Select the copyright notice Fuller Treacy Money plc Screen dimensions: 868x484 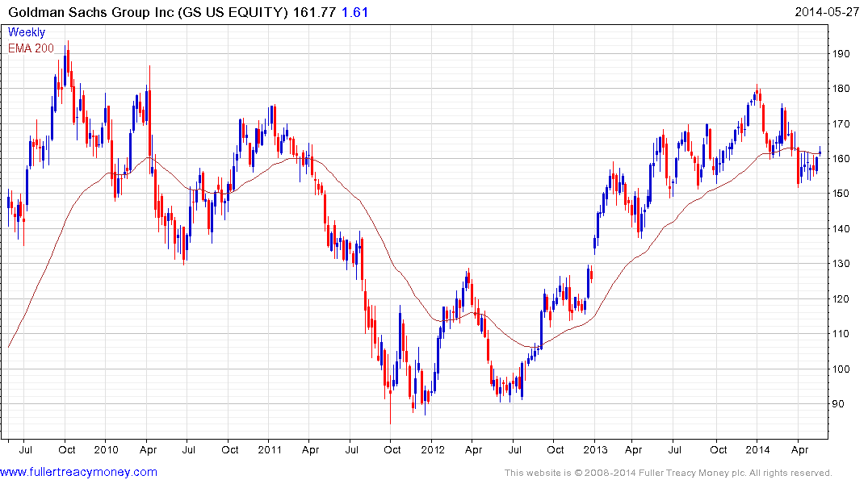coord(669,473)
